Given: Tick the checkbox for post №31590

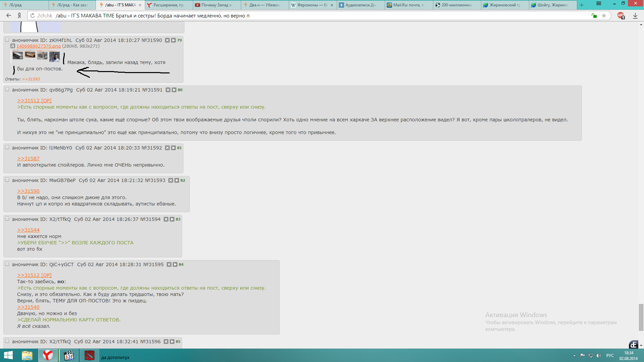Looking at the screenshot, I should click(x=7, y=40).
